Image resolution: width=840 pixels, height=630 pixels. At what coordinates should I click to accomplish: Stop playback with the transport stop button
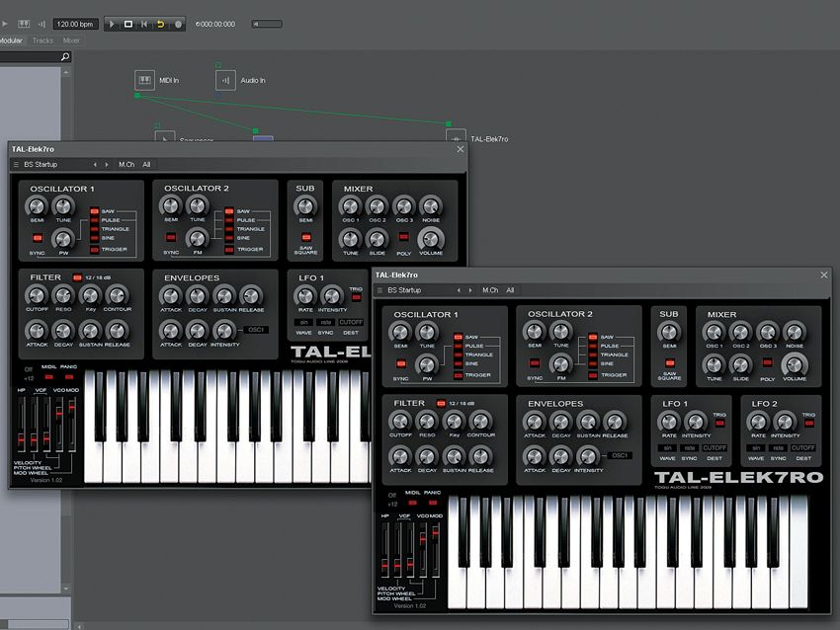pyautogui.click(x=128, y=24)
